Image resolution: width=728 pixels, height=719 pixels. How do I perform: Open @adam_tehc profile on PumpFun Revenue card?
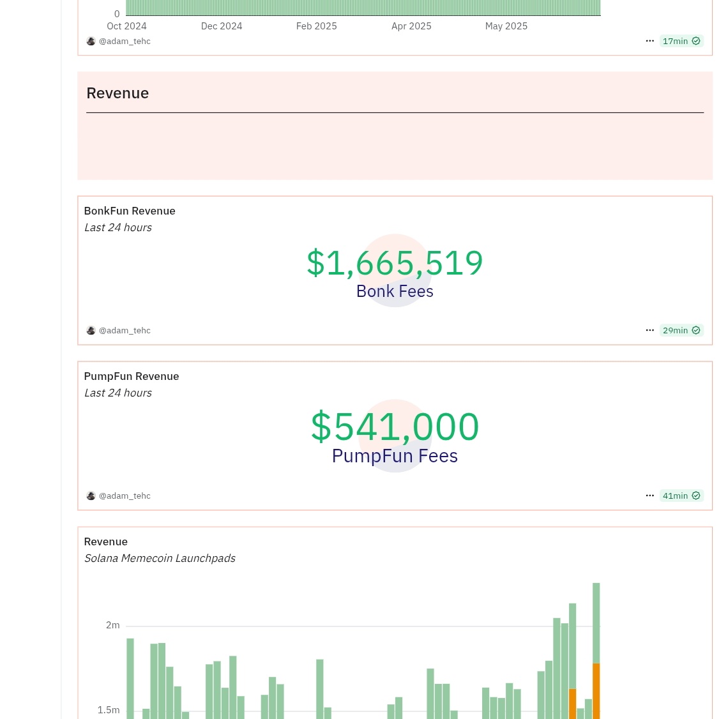pyautogui.click(x=125, y=496)
